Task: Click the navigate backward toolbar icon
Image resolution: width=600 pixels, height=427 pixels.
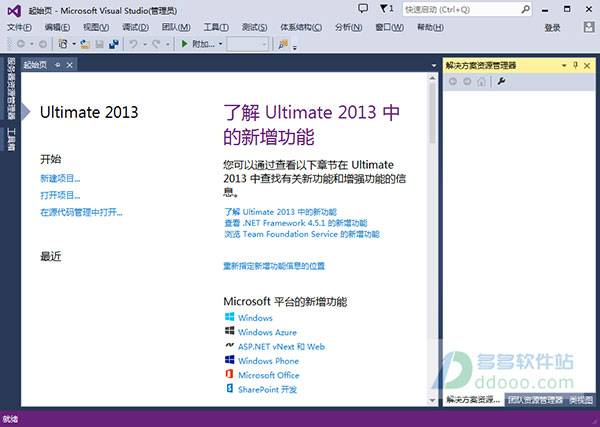Action: [x=21, y=44]
